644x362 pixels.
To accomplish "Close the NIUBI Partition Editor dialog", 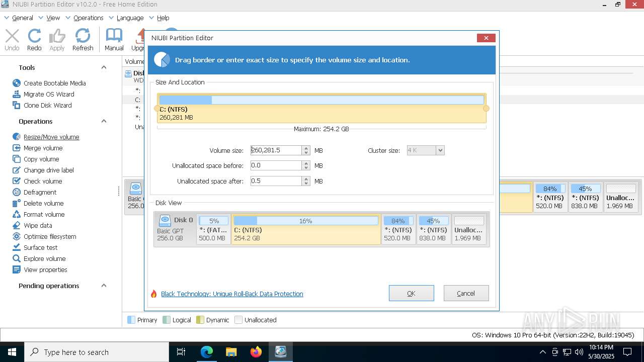I will 486,38.
